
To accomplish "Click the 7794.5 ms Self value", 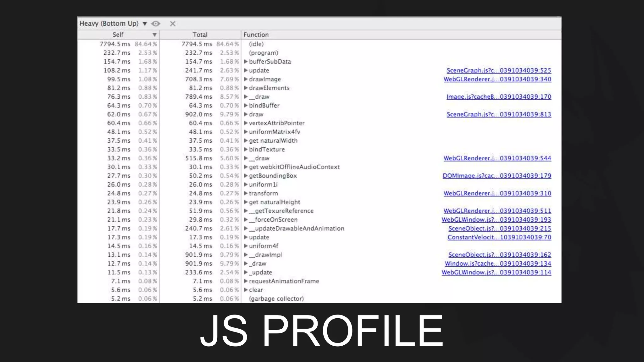I will pyautogui.click(x=115, y=44).
